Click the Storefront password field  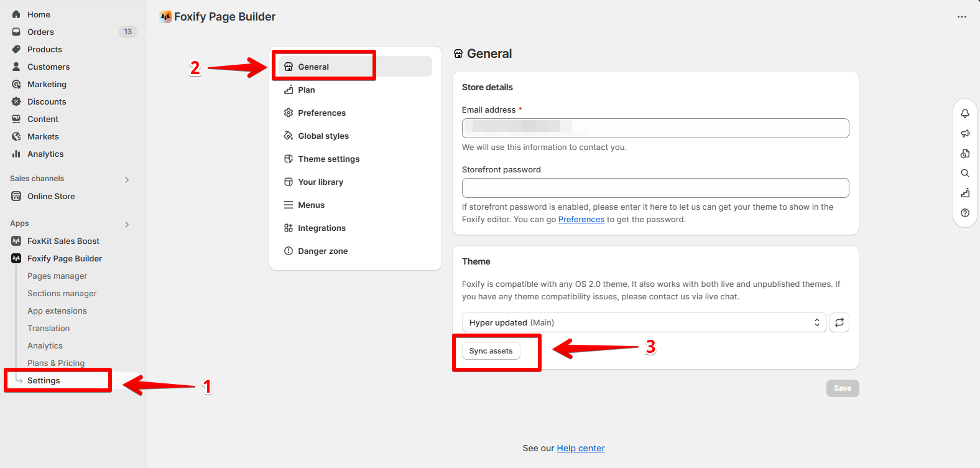655,188
